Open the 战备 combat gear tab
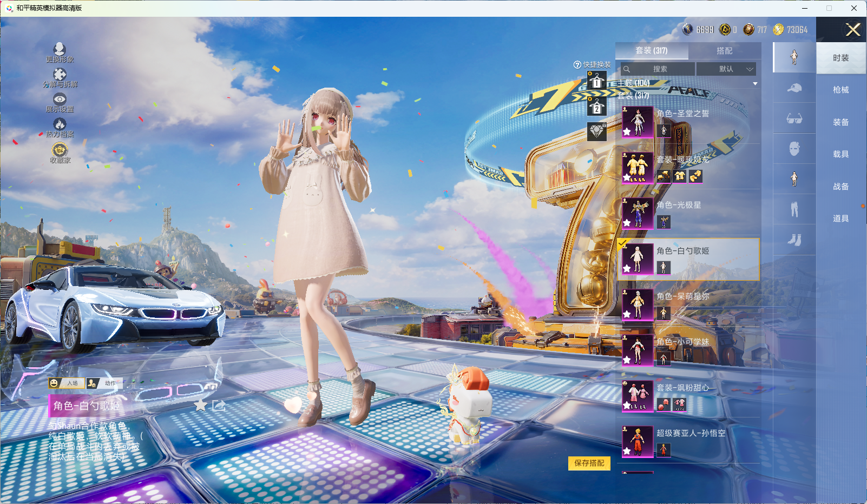 tap(841, 187)
